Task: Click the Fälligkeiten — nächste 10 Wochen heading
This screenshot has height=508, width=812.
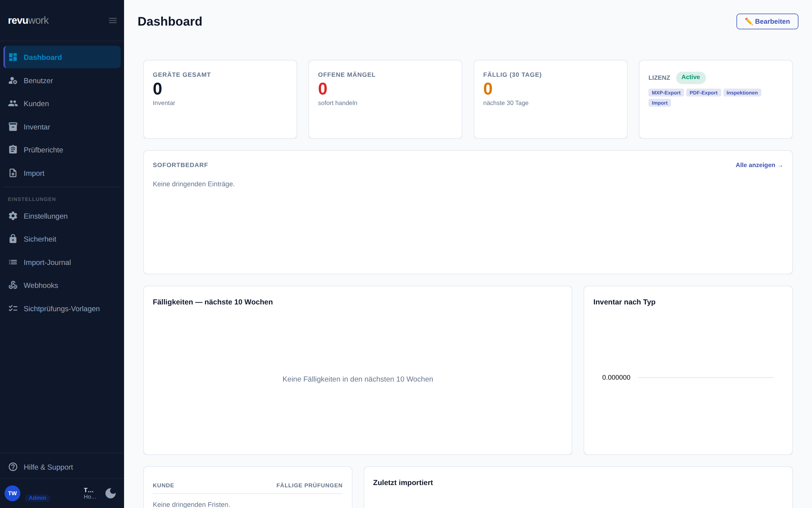Action: coord(213,302)
